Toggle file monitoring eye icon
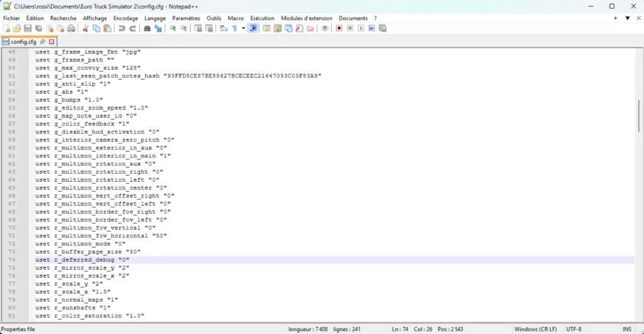This screenshot has height=334, width=644. point(325,28)
